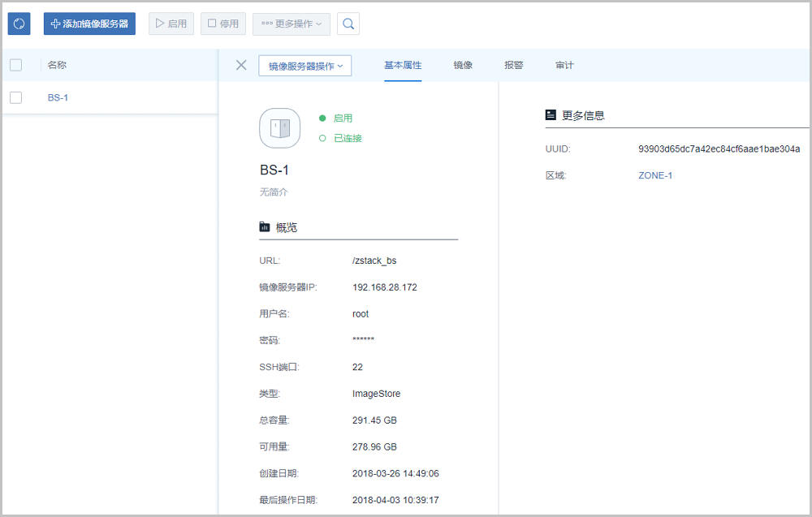Click the SSH port value 22

[x=357, y=367]
